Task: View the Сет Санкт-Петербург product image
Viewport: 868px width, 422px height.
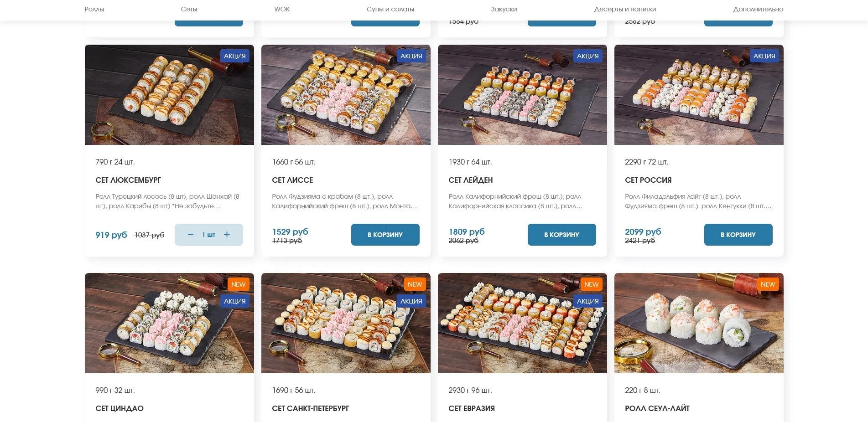Action: 346,323
